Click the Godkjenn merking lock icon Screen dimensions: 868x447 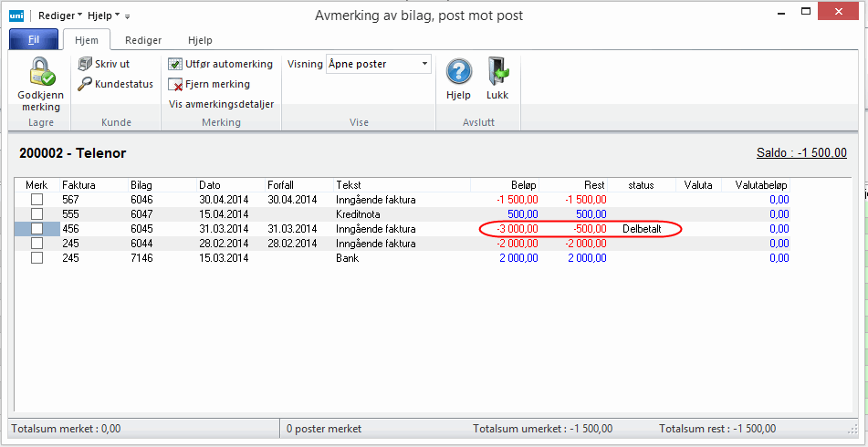coord(40,72)
